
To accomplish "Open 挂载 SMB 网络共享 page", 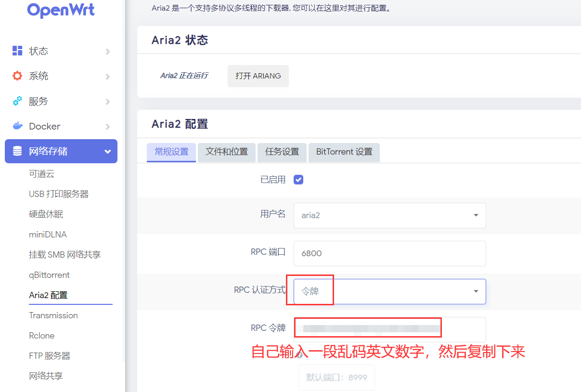I will click(x=65, y=255).
